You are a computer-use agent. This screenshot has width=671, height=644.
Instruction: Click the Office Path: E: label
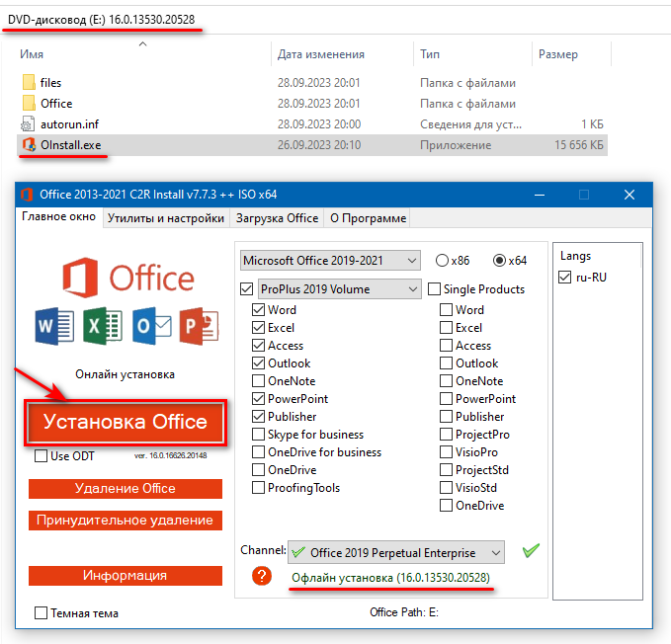click(x=404, y=612)
